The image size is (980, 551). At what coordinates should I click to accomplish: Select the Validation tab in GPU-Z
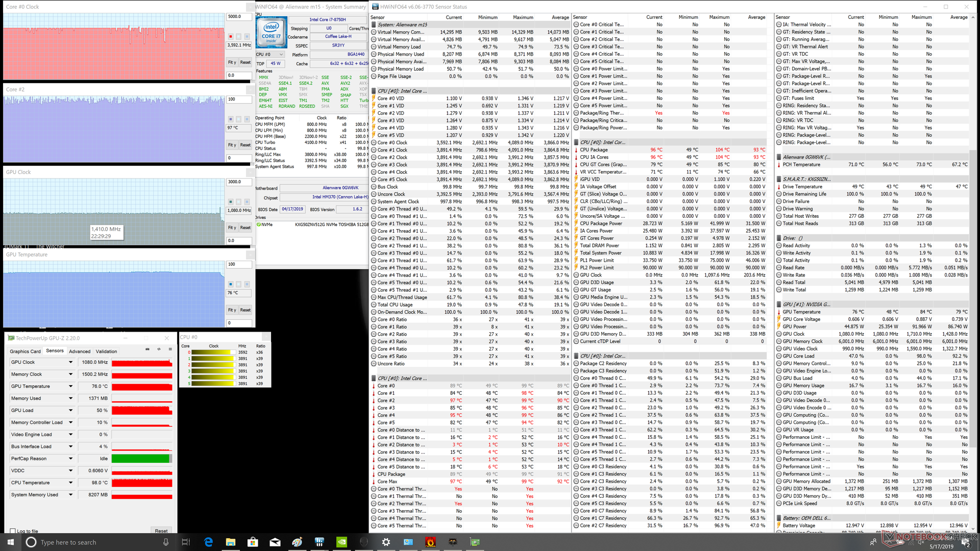coord(106,352)
